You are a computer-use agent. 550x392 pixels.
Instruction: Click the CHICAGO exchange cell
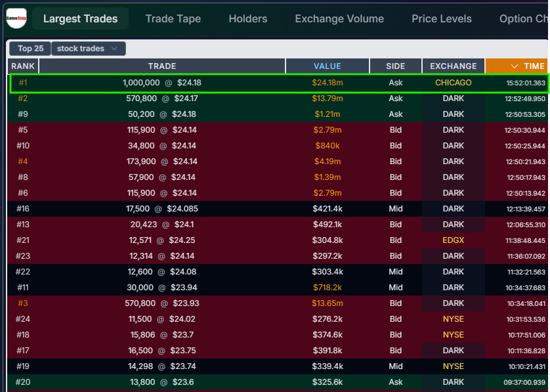(453, 83)
